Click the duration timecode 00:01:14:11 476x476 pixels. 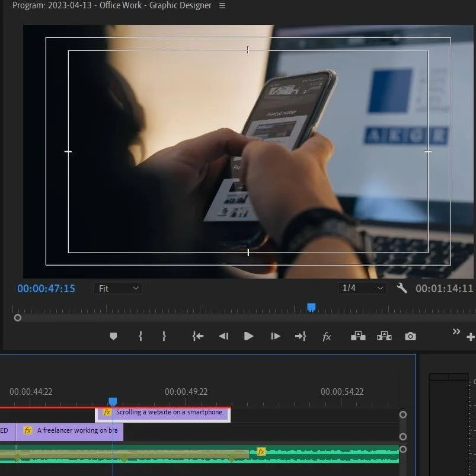click(x=445, y=289)
